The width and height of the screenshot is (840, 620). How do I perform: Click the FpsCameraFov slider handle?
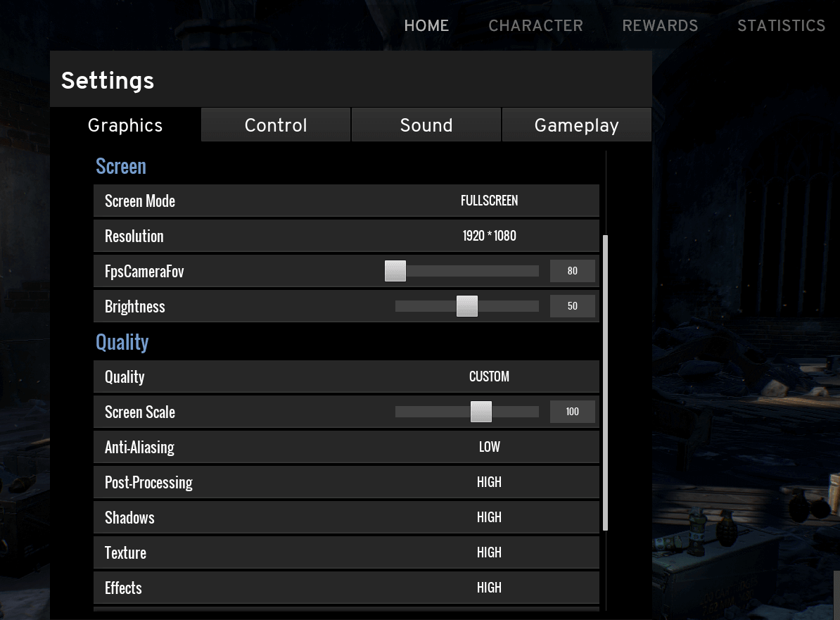click(395, 271)
